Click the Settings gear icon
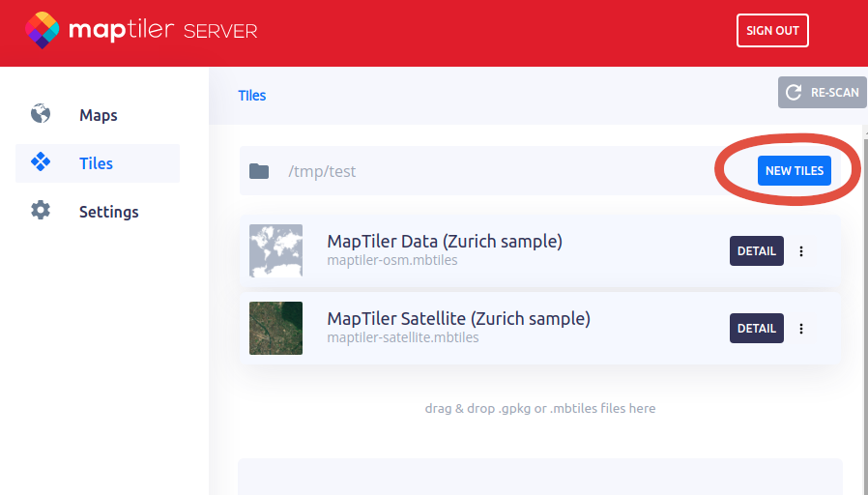Image resolution: width=868 pixels, height=495 pixels. tap(41, 211)
